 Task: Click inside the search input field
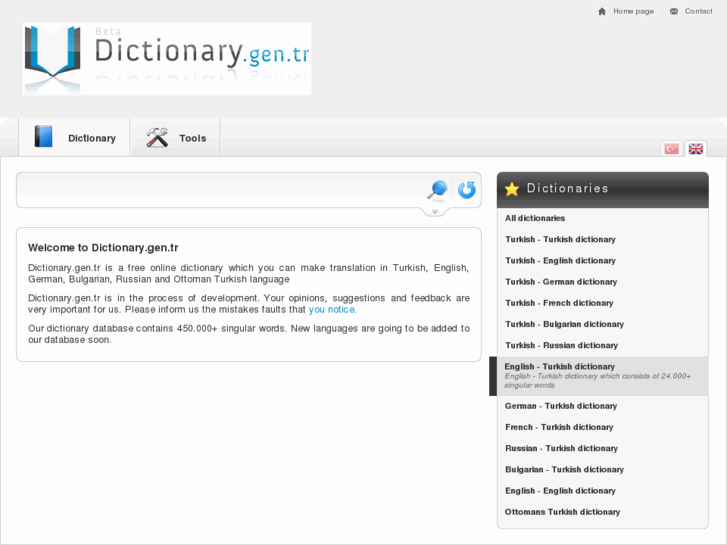coord(222,190)
